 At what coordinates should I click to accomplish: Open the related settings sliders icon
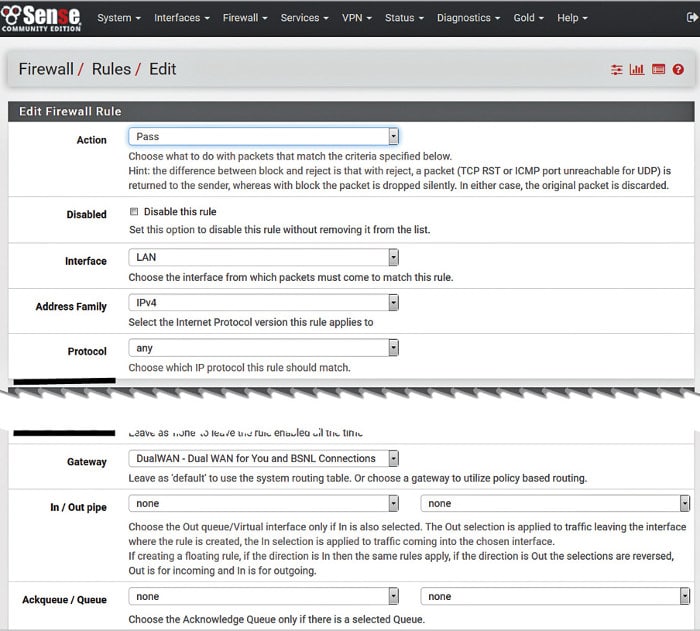pos(616,70)
